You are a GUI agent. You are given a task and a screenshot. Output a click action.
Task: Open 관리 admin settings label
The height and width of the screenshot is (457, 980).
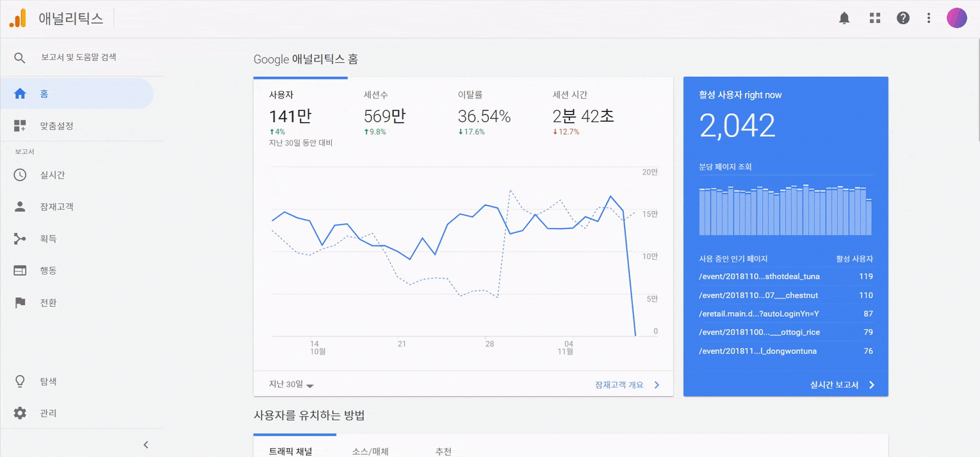49,413
